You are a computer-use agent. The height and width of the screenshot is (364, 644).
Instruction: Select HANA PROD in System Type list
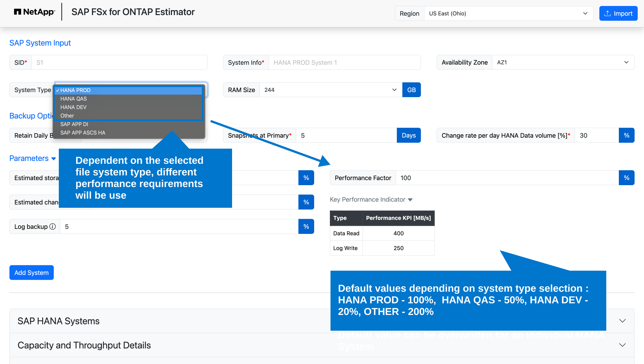[129, 90]
